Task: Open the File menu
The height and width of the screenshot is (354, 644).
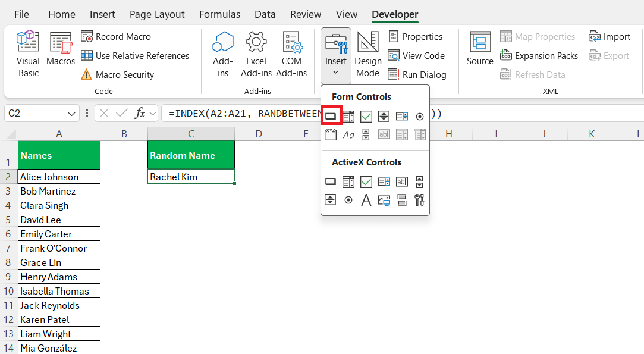Action: point(21,14)
